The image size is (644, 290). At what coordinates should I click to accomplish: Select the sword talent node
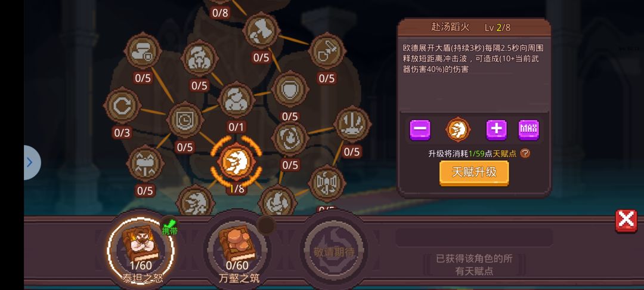[327, 51]
